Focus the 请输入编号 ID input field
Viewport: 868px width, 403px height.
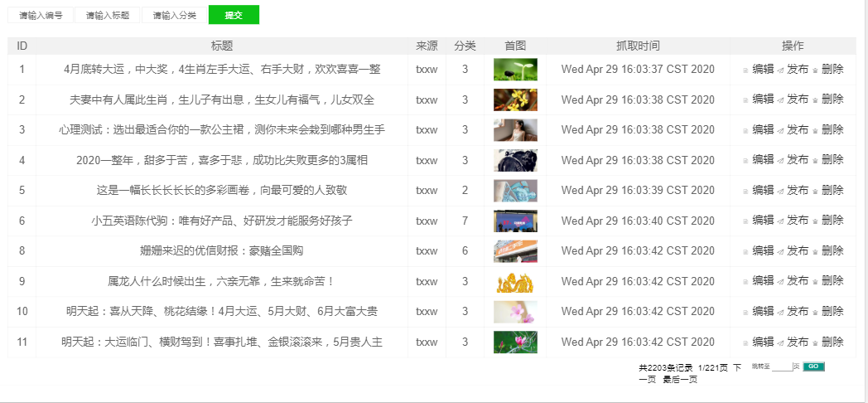(41, 16)
